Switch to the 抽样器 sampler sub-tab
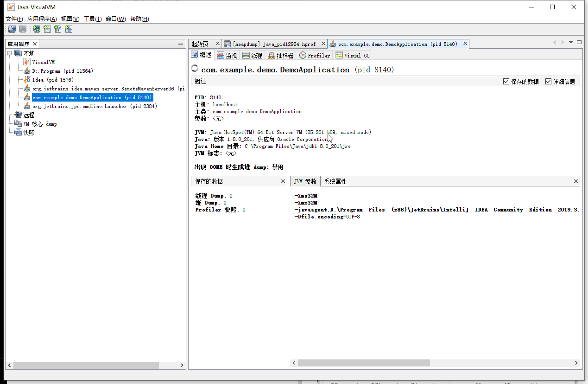This screenshot has height=384, width=588. tap(281, 55)
